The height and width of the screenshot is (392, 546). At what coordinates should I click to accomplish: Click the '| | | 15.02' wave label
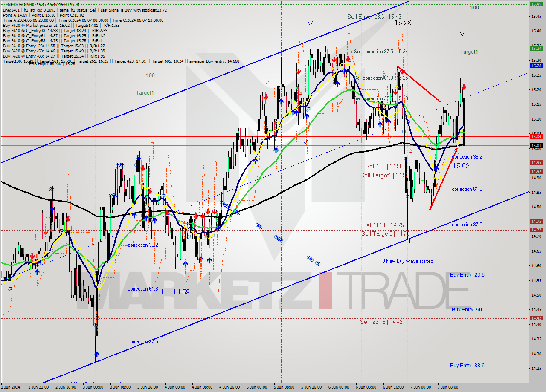pyautogui.click(x=455, y=166)
